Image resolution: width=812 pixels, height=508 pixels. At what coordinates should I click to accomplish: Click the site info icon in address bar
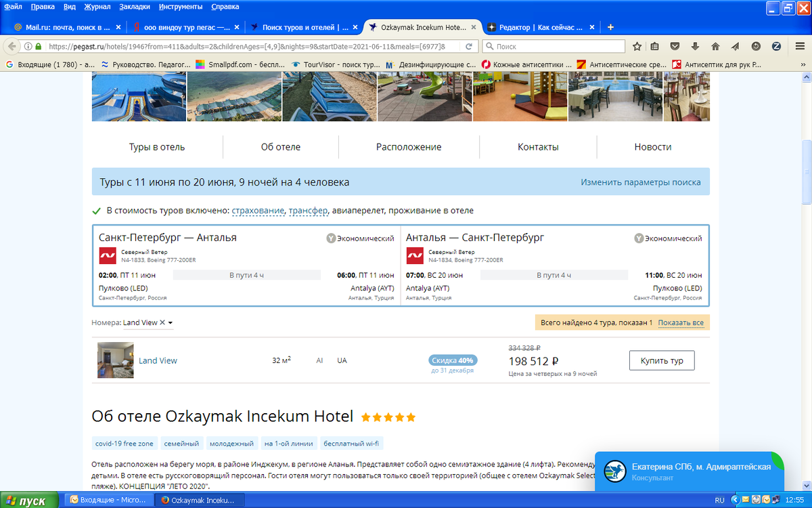click(x=28, y=47)
